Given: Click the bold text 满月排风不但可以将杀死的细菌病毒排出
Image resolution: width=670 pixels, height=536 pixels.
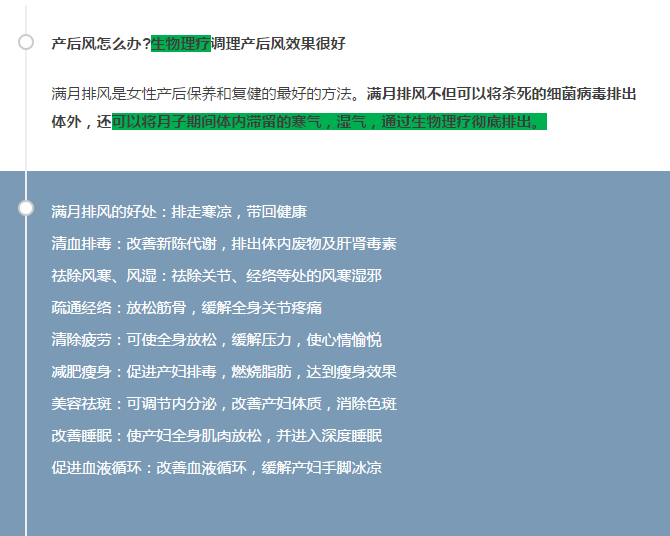Looking at the screenshot, I should pyautogui.click(x=502, y=94).
